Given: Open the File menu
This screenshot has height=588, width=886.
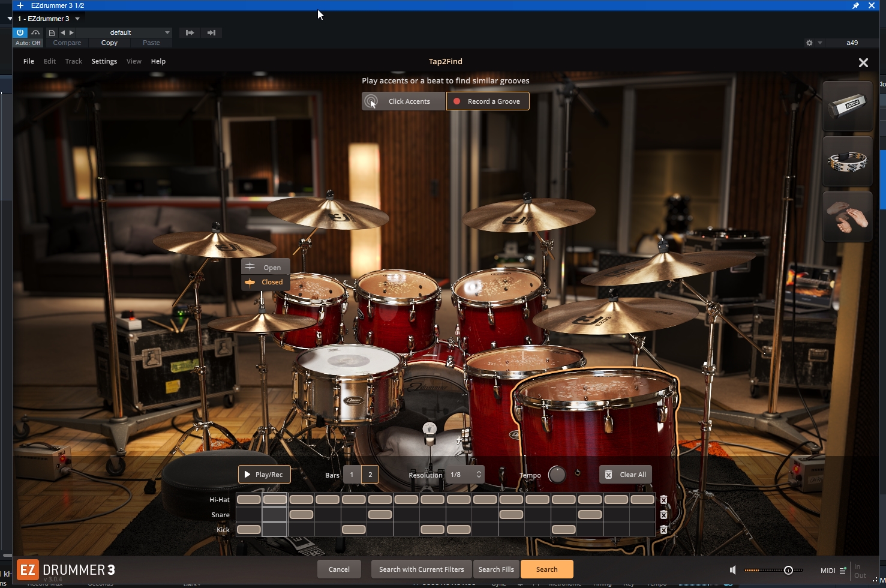Looking at the screenshot, I should (29, 61).
